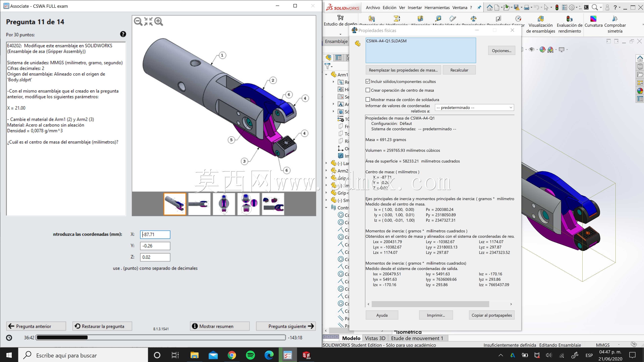Open the File Properties list icon
The image size is (644, 362).
point(564,8)
